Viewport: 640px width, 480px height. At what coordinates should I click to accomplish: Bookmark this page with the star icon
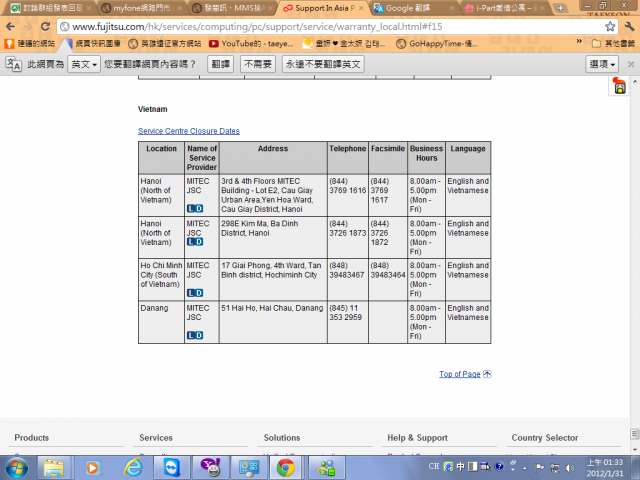coord(610,27)
